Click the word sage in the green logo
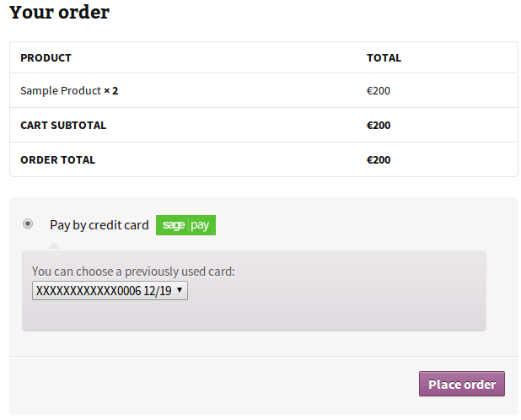This screenshot has width=521, height=420. (x=173, y=225)
